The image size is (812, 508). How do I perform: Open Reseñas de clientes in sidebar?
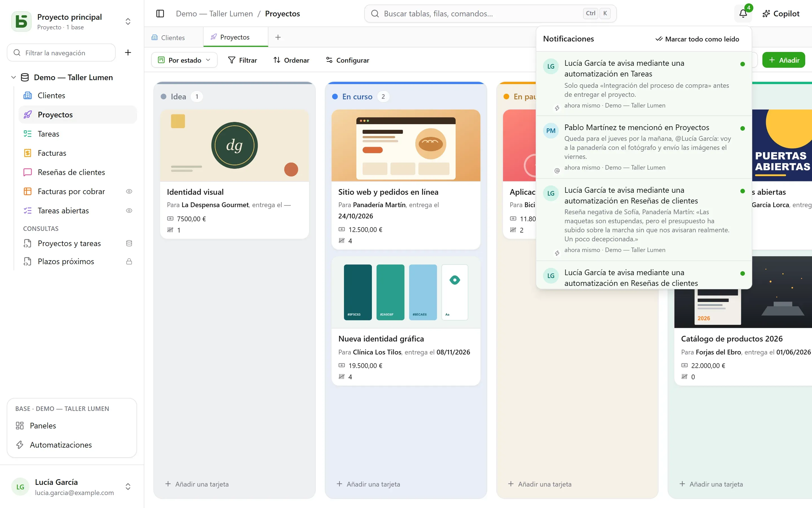78,172
